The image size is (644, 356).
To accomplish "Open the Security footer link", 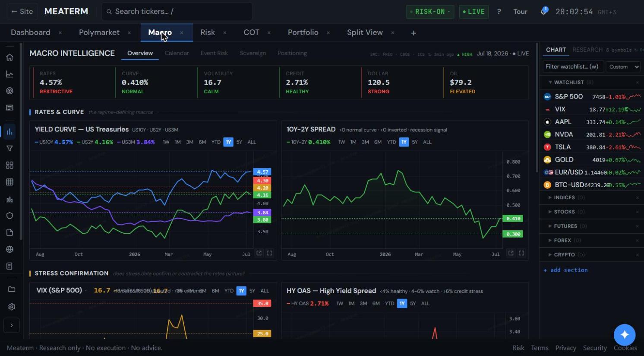I will (595, 348).
